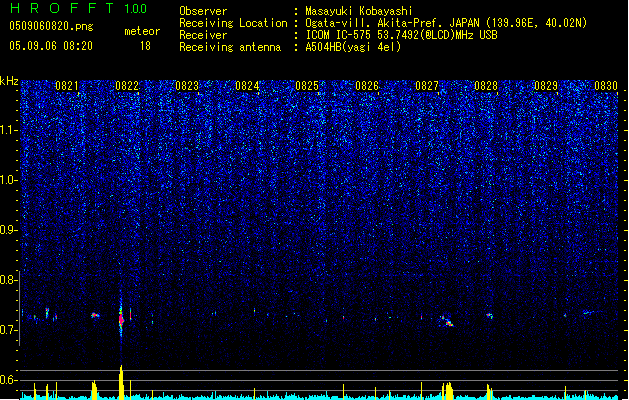Select the filename 0509060820.png
629x400 pixels.
pyautogui.click(x=51, y=27)
